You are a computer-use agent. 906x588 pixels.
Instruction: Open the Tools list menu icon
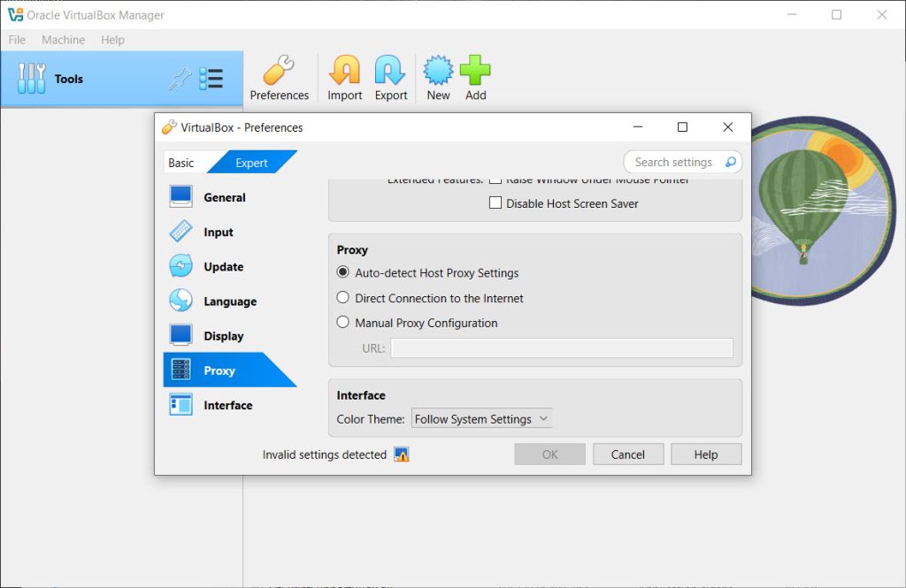(x=211, y=79)
